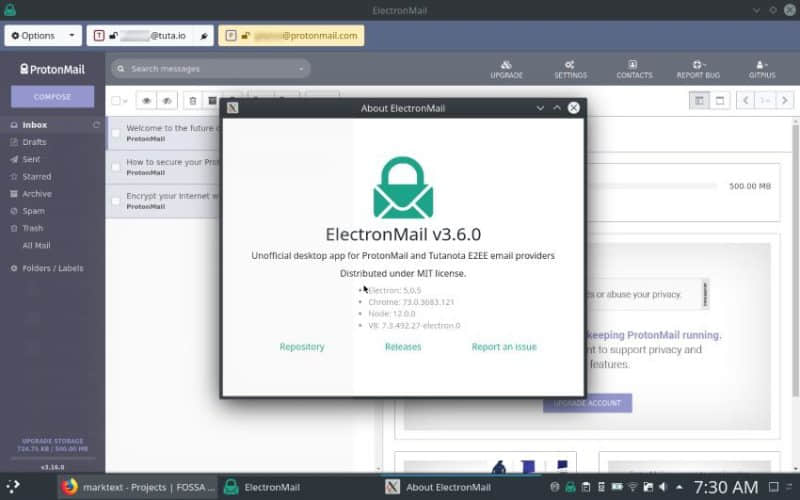Open the Contacts icon
This screenshot has width=800, height=500.
coord(634,68)
